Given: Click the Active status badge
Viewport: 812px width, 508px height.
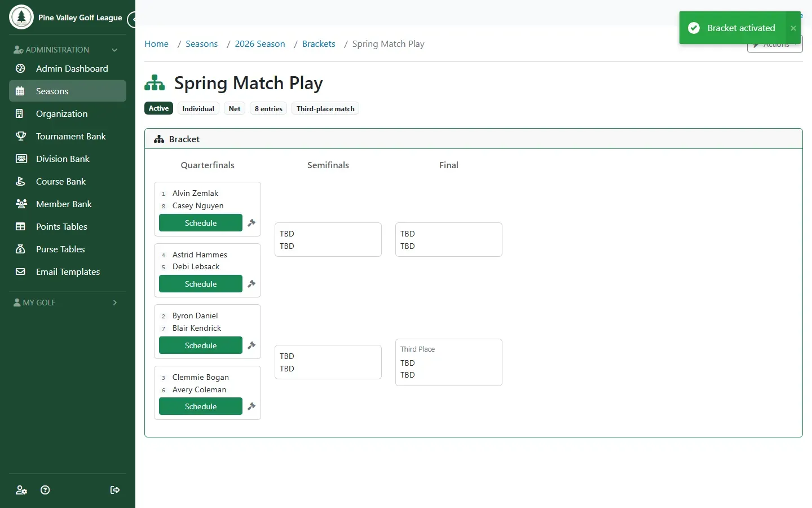Looking at the screenshot, I should click(x=158, y=108).
